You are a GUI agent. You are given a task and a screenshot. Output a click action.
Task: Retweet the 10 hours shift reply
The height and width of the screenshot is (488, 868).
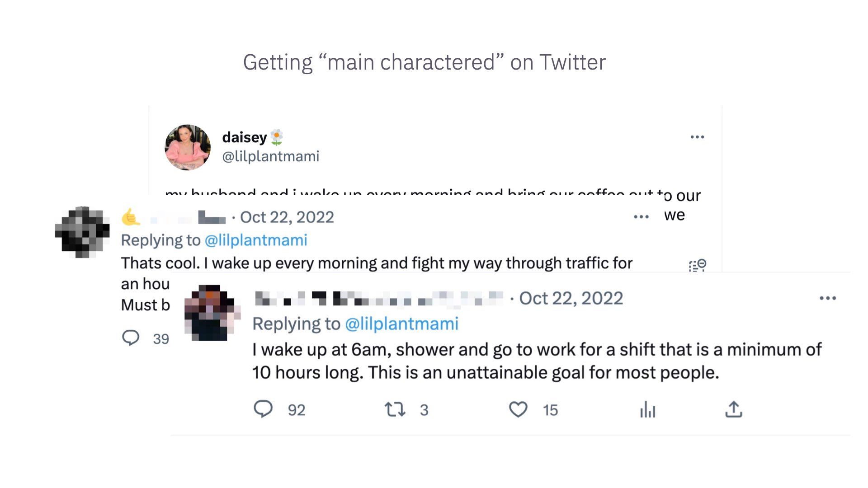395,410
